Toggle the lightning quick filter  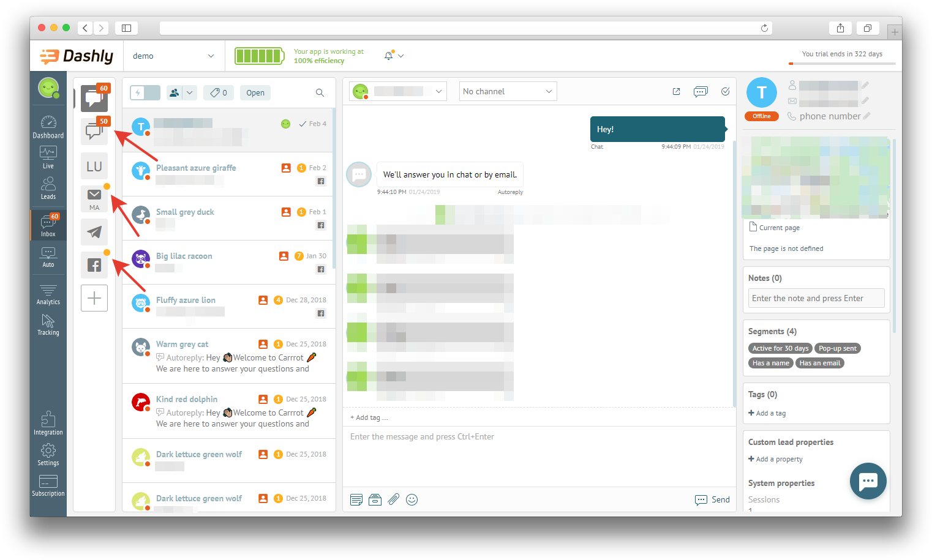click(x=145, y=92)
